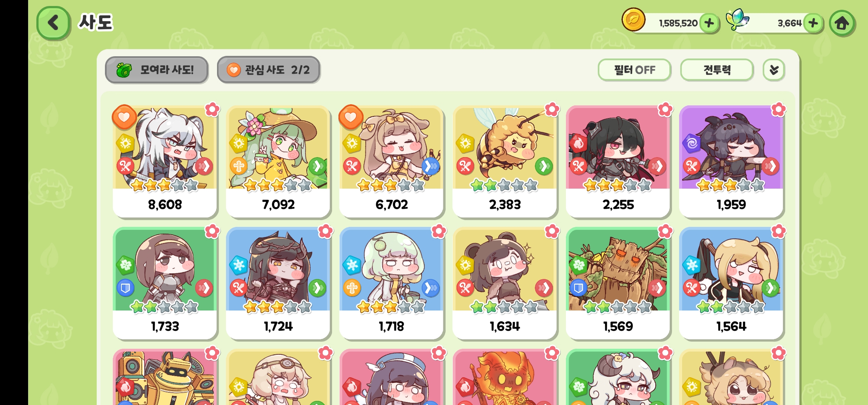
Task: Open the home screen icon
Action: pyautogui.click(x=842, y=23)
